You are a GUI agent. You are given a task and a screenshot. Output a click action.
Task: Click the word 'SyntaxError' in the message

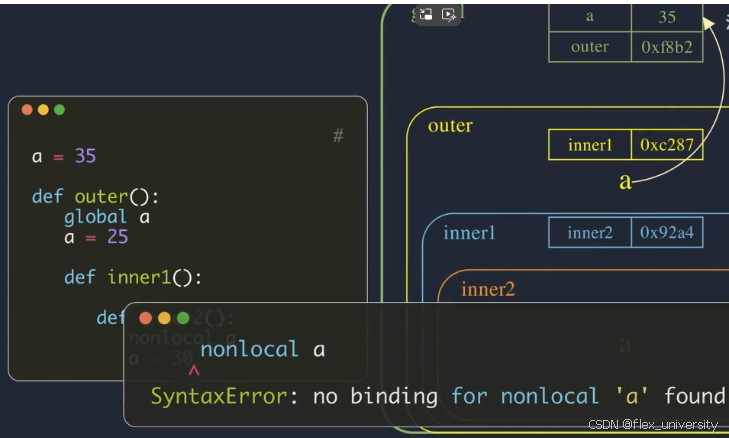[x=219, y=397]
